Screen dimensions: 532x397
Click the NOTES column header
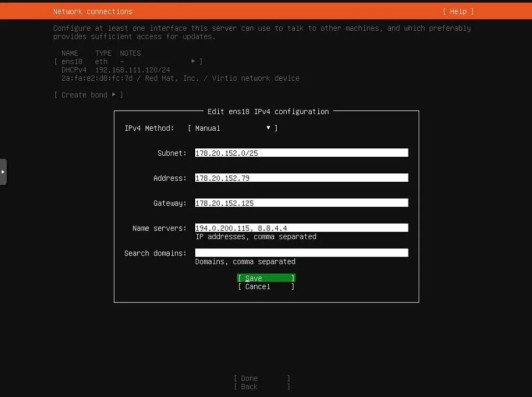tap(130, 53)
